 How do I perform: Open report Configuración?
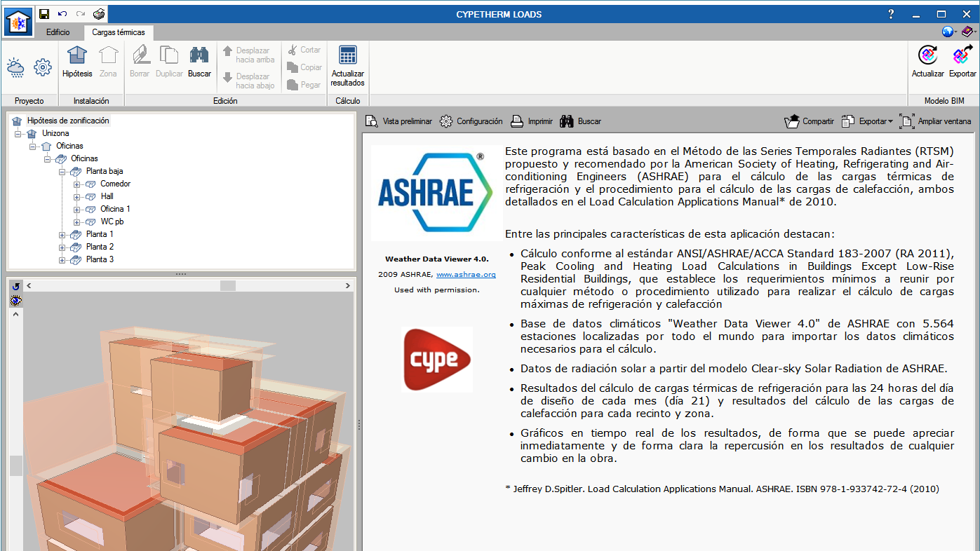[x=471, y=121]
